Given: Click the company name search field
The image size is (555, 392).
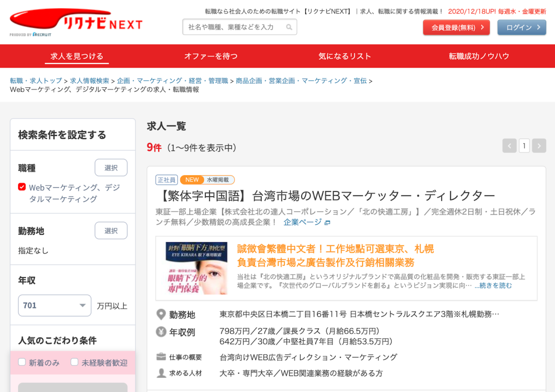Looking at the screenshot, I should pyautogui.click(x=240, y=27).
